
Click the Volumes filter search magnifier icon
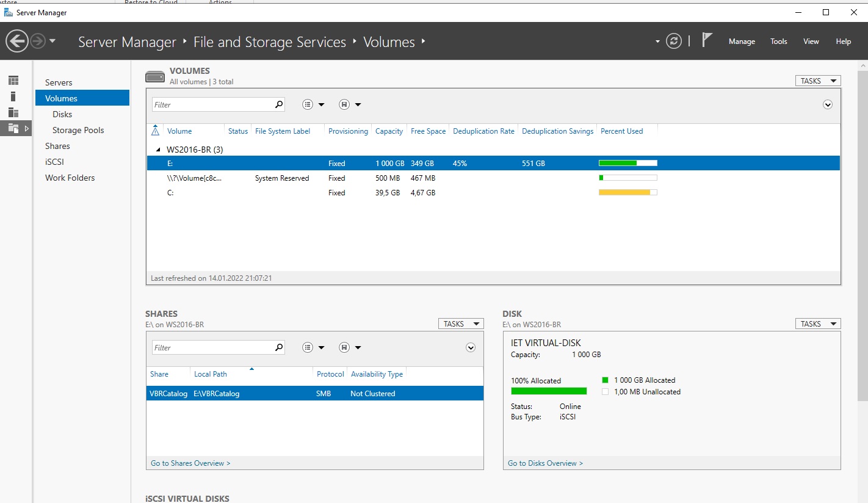pos(279,104)
